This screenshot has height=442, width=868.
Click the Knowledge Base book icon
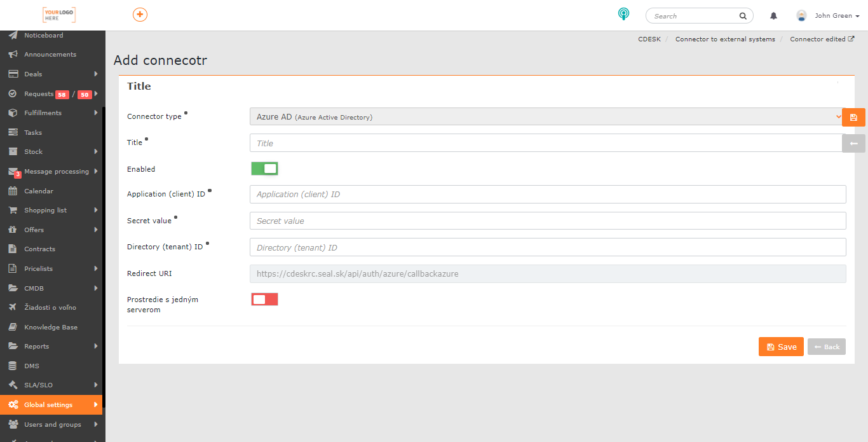tap(13, 327)
